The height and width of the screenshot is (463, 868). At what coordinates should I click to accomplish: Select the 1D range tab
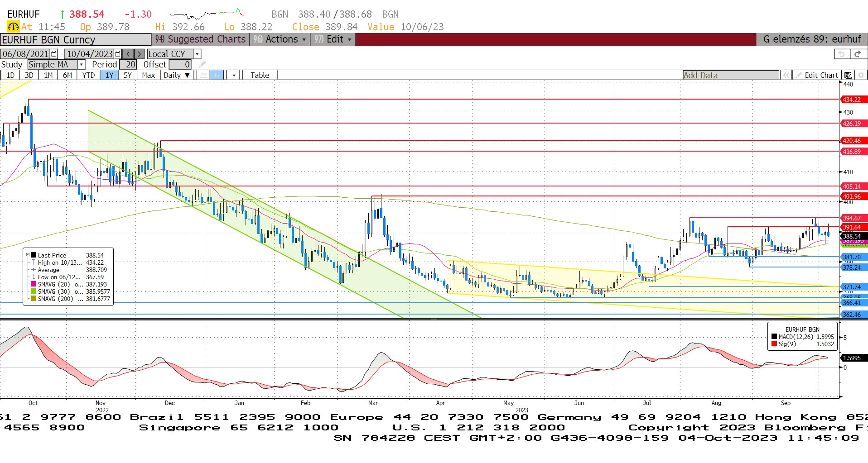point(10,75)
